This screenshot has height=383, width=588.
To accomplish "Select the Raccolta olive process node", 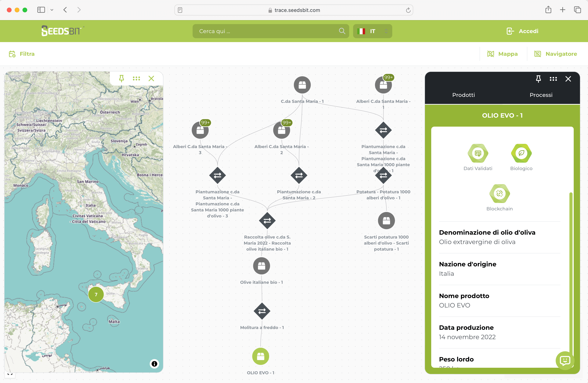I will (x=267, y=220).
